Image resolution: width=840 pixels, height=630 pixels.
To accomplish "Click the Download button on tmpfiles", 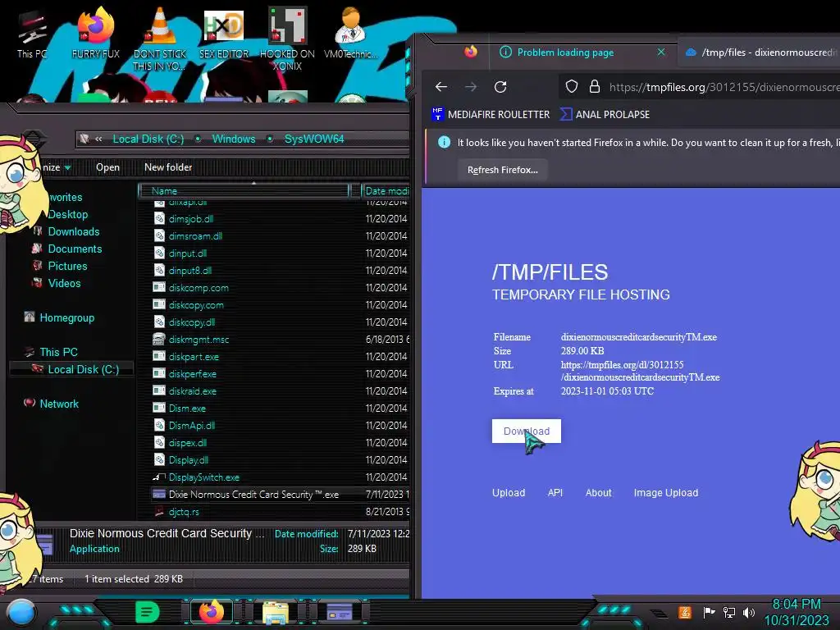I will click(x=526, y=431).
